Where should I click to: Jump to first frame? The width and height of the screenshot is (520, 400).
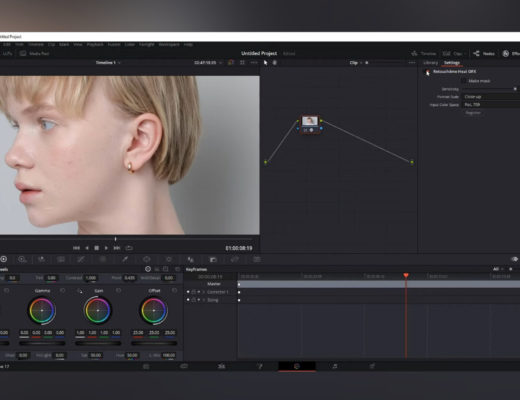76,248
